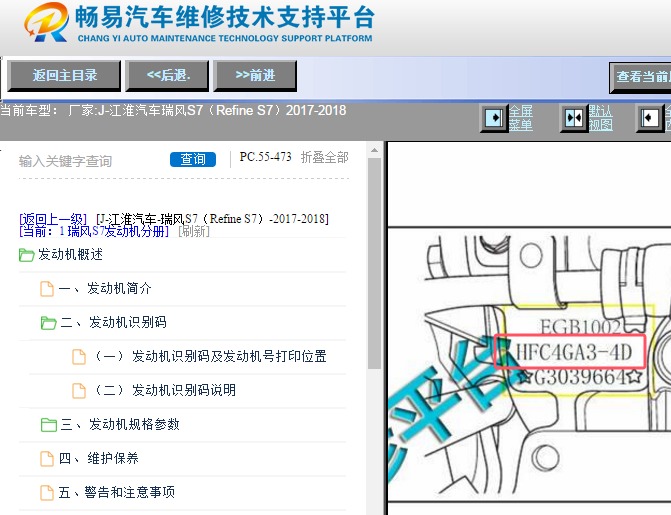Image resolution: width=671 pixels, height=515 pixels.
Task: Go back with the <<后退 button
Action: click(x=167, y=75)
